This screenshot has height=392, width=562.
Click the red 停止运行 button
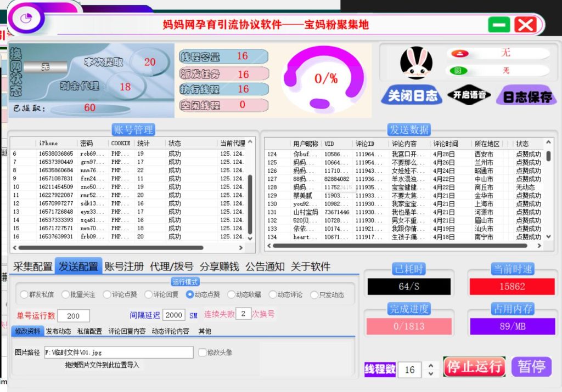click(474, 367)
